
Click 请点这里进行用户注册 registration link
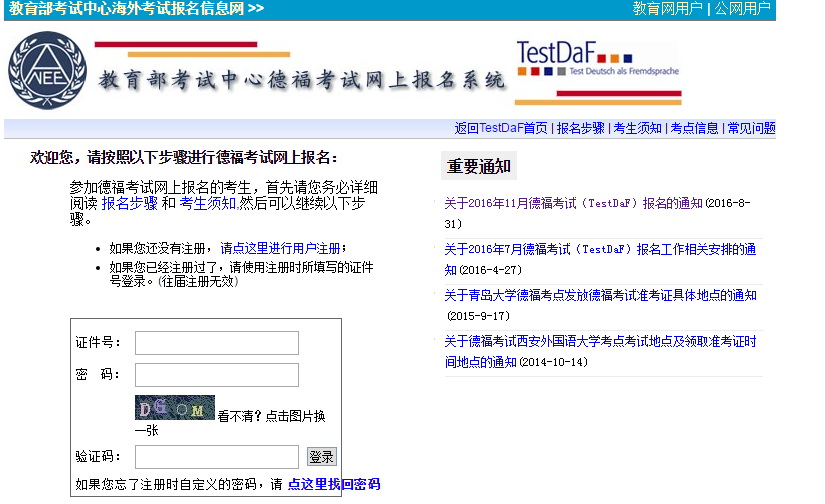pyautogui.click(x=280, y=248)
